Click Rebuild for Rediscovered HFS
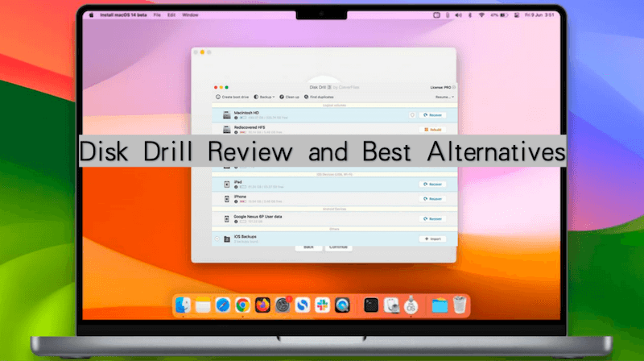Image resolution: width=644 pixels, height=361 pixels. 432,130
